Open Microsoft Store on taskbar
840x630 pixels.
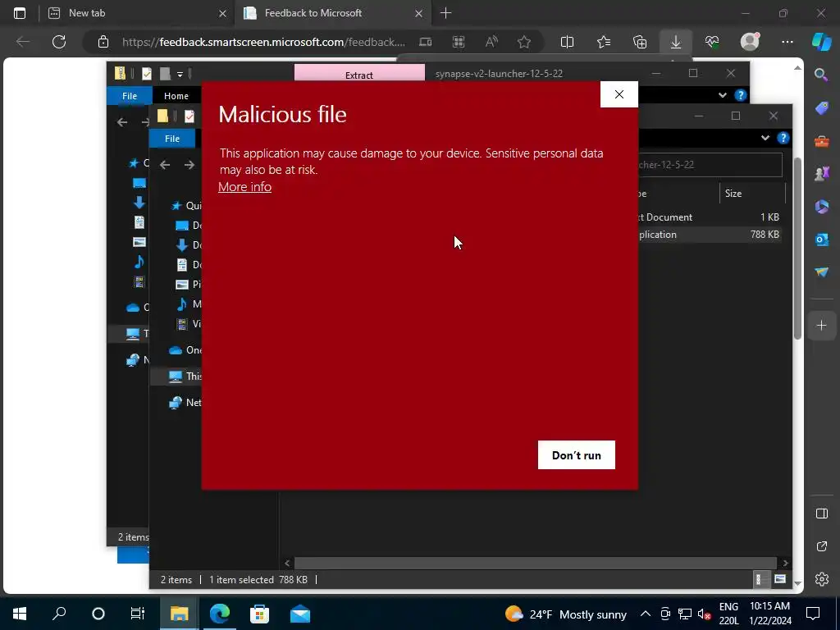[x=260, y=614]
